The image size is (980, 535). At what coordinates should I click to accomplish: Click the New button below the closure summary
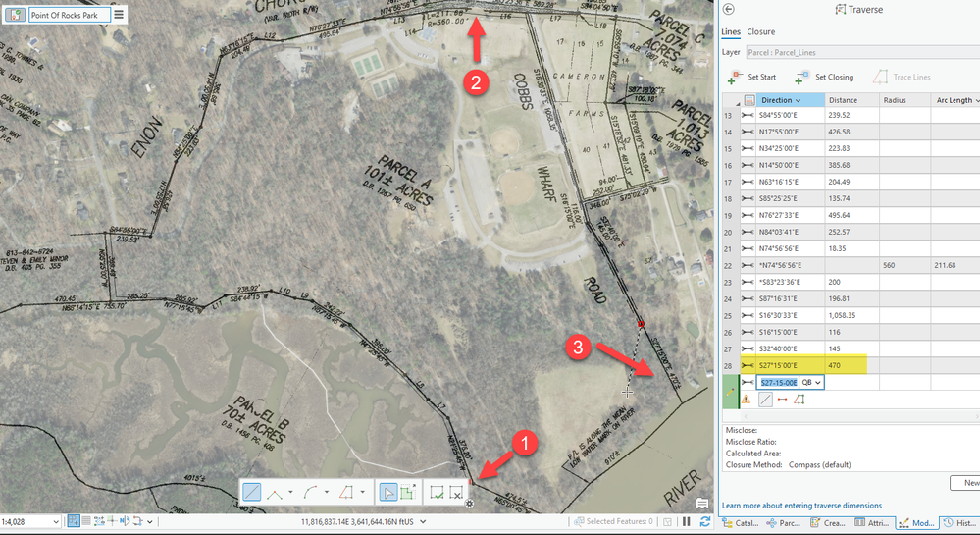[x=965, y=482]
